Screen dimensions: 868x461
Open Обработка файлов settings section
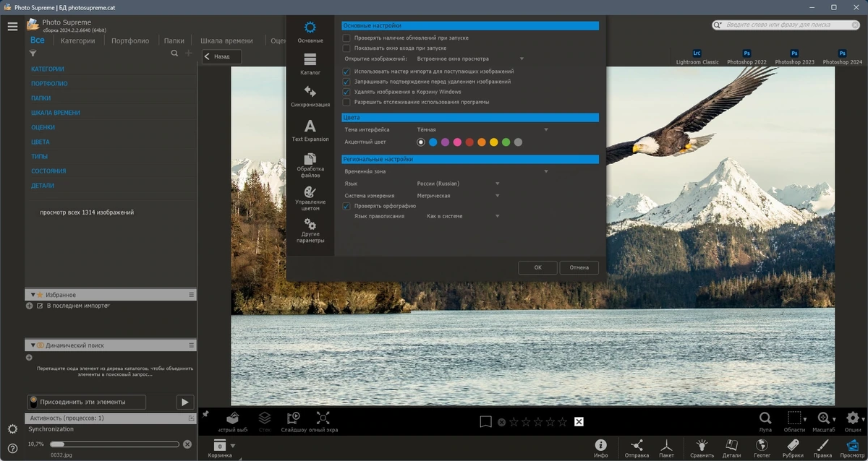(x=310, y=166)
